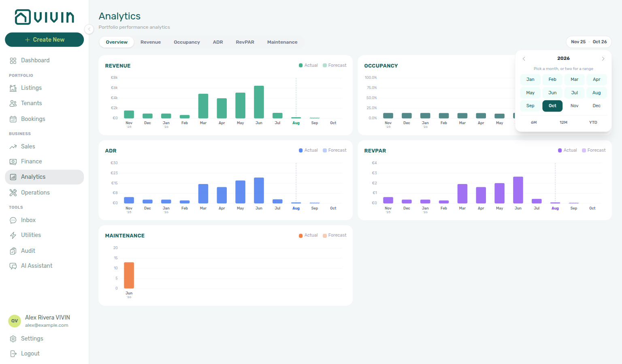Click the Sales trend icon

click(x=13, y=147)
